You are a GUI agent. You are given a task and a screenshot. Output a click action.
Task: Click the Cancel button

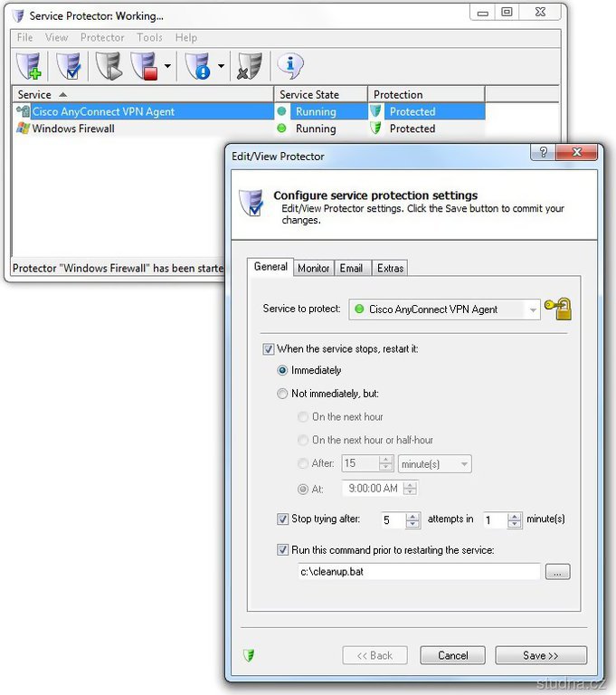point(452,655)
